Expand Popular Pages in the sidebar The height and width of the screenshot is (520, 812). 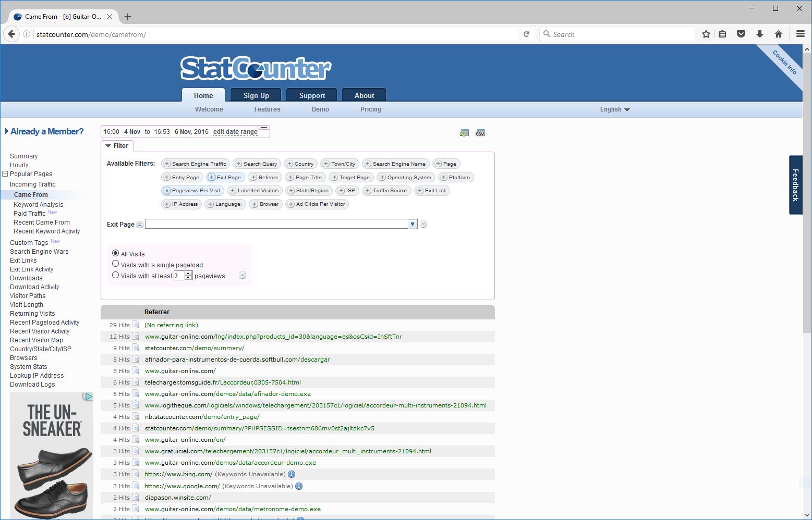pos(4,174)
